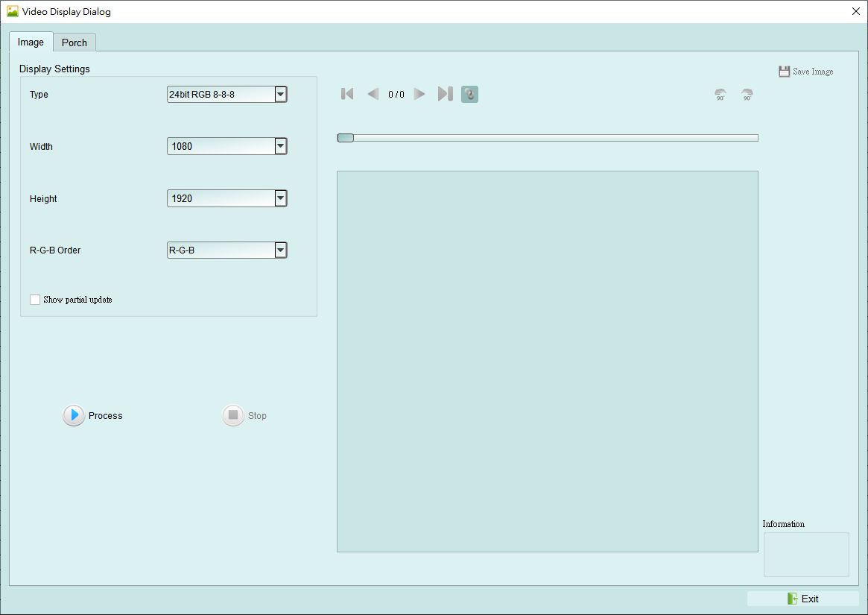Click the grey Stop square icon
The height and width of the screenshot is (615, 868).
(233, 415)
